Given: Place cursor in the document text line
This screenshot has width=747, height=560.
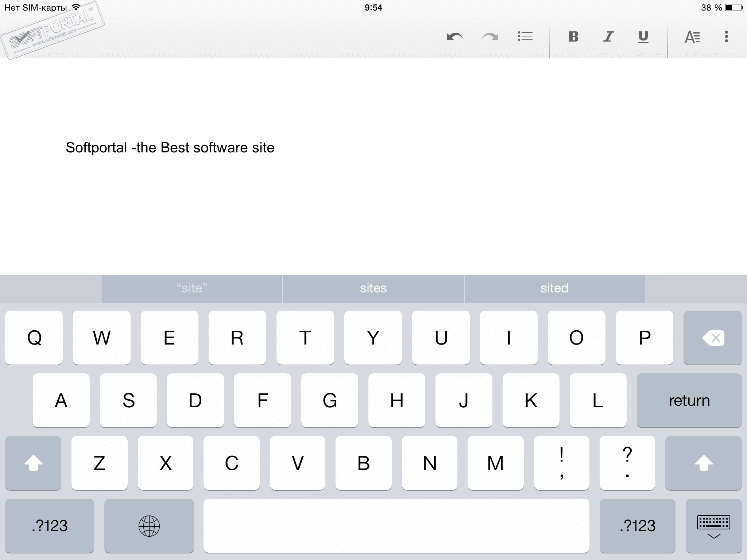Looking at the screenshot, I should click(170, 148).
